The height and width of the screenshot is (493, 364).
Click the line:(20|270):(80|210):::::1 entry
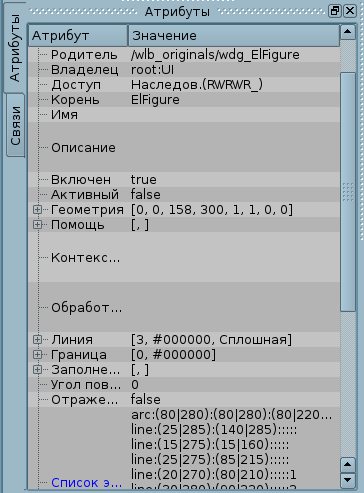click(214, 475)
